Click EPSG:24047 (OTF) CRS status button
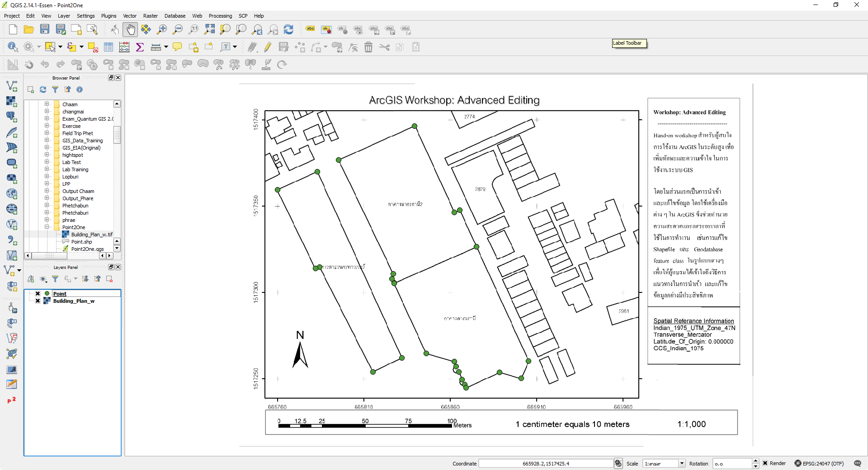 pos(819,463)
